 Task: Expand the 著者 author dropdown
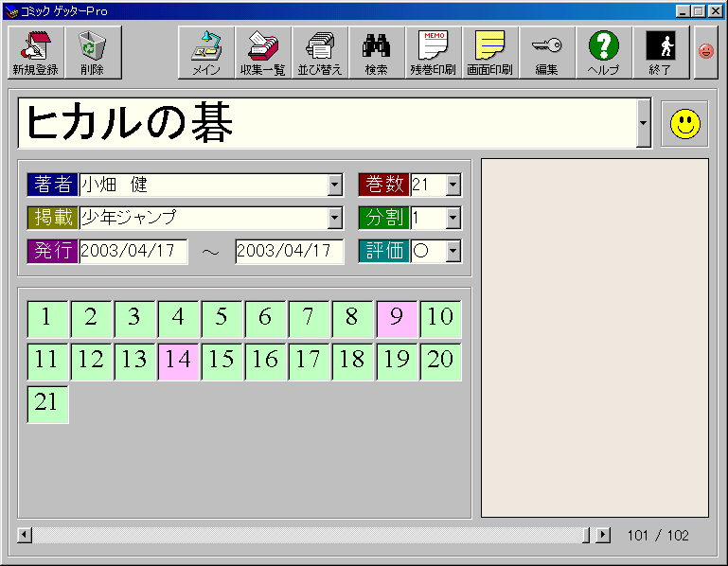pos(335,185)
